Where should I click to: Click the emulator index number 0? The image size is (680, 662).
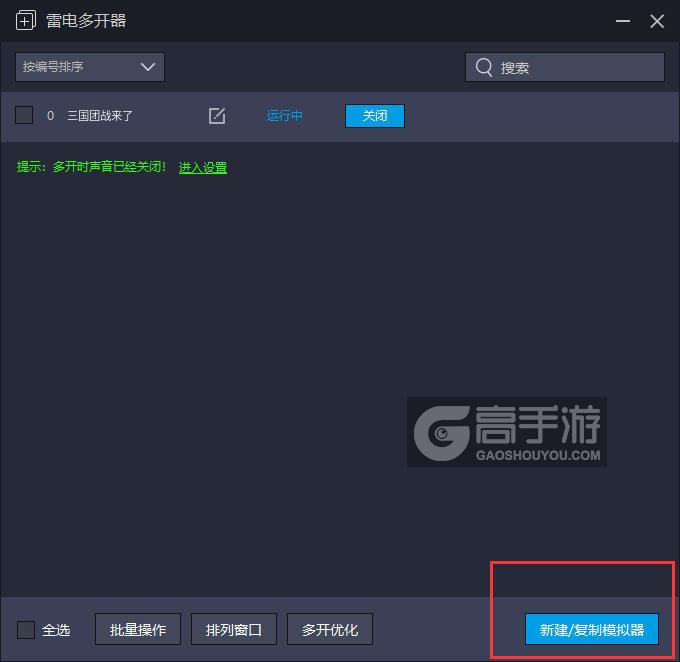click(50, 116)
